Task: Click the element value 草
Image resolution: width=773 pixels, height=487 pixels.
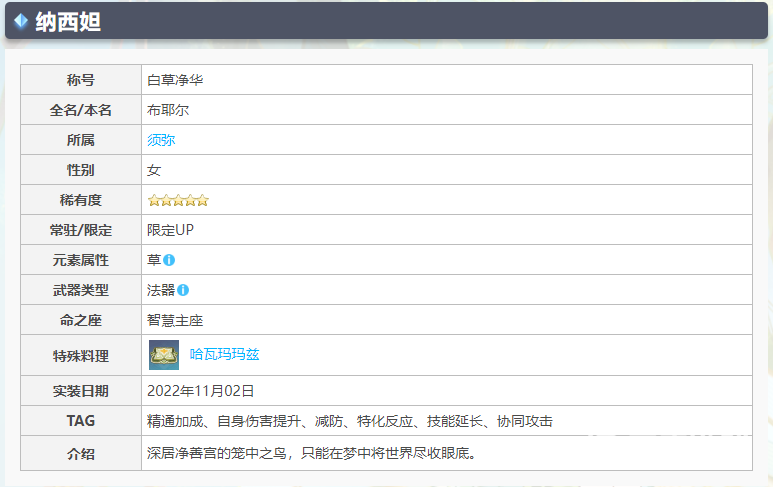Action: click(x=154, y=260)
